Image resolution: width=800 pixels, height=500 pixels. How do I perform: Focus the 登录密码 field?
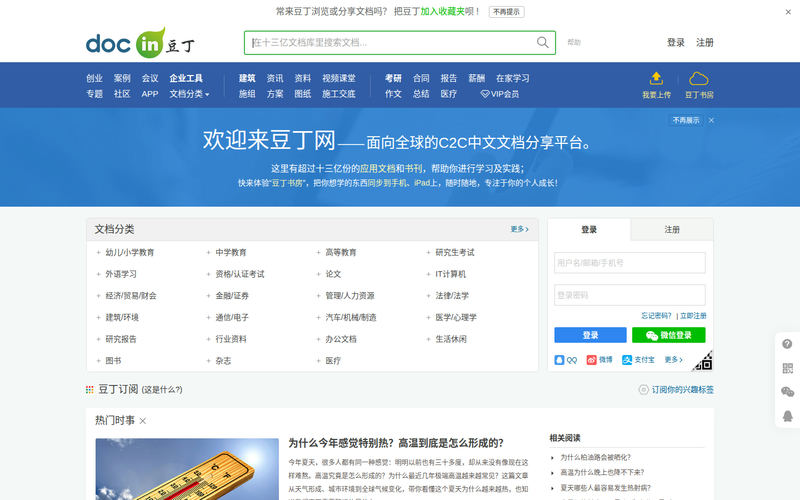click(630, 295)
